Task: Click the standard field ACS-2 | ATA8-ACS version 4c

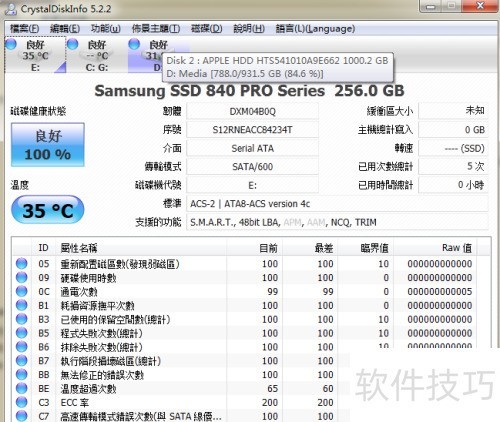Action: click(337, 204)
